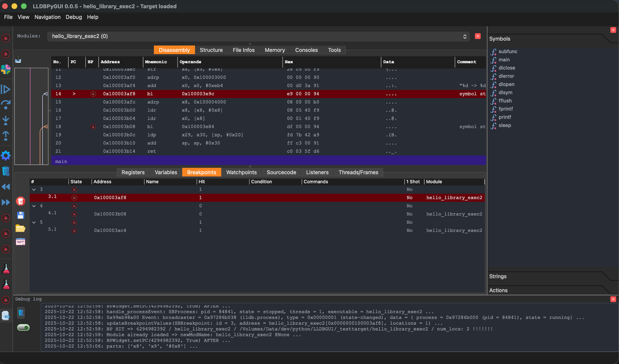
Task: Switch to the Memory tab
Action: click(x=275, y=50)
